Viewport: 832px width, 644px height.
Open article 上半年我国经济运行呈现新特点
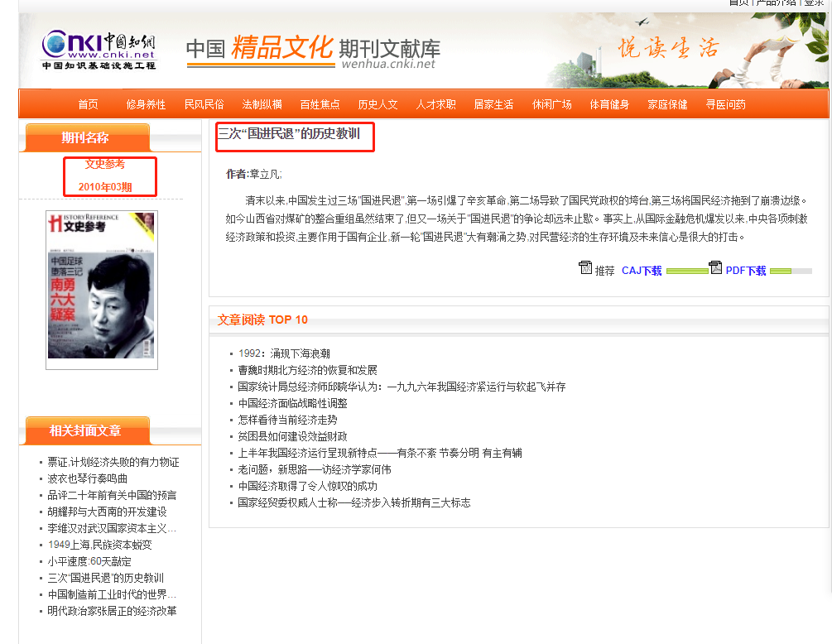tap(380, 453)
